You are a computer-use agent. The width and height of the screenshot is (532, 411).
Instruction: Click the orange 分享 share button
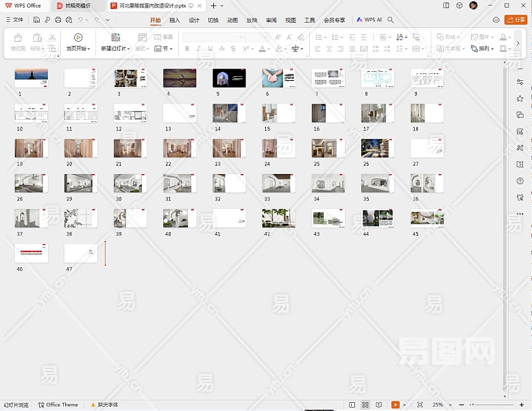[516, 20]
